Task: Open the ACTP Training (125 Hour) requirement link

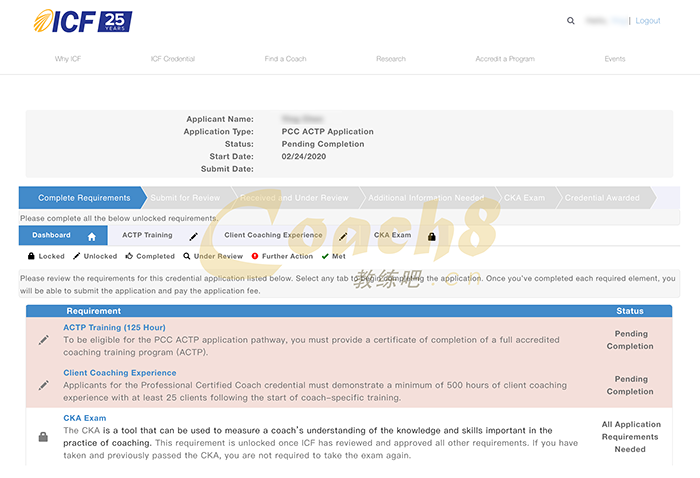Action: (114, 327)
